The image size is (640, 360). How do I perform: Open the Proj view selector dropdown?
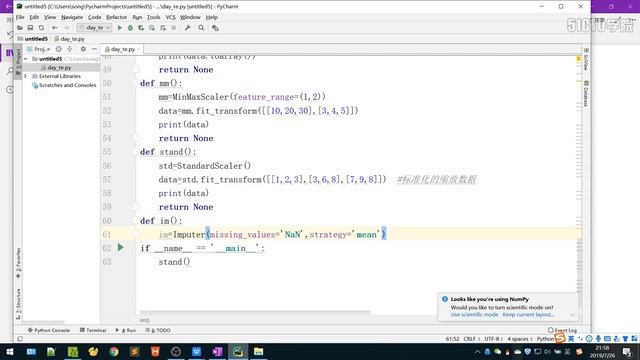[x=38, y=49]
